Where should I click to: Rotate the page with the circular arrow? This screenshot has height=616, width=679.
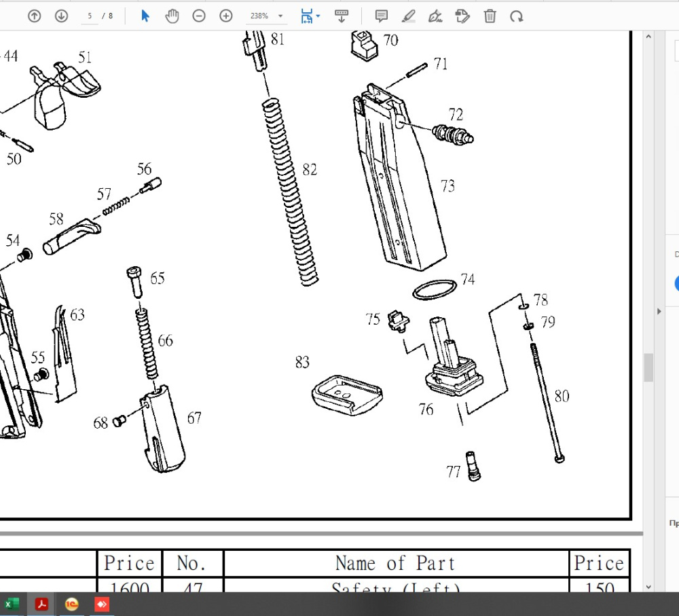517,16
